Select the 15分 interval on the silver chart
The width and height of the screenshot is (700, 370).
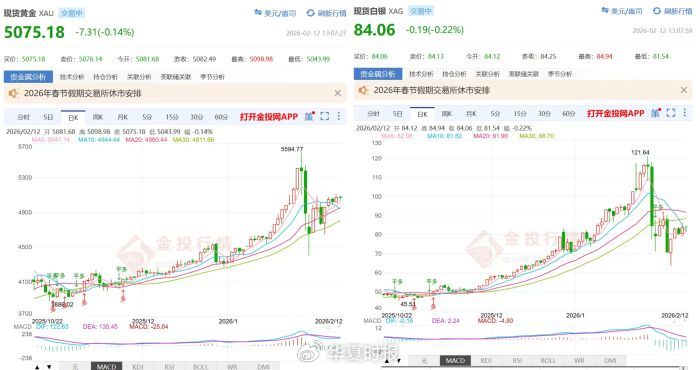[520, 114]
